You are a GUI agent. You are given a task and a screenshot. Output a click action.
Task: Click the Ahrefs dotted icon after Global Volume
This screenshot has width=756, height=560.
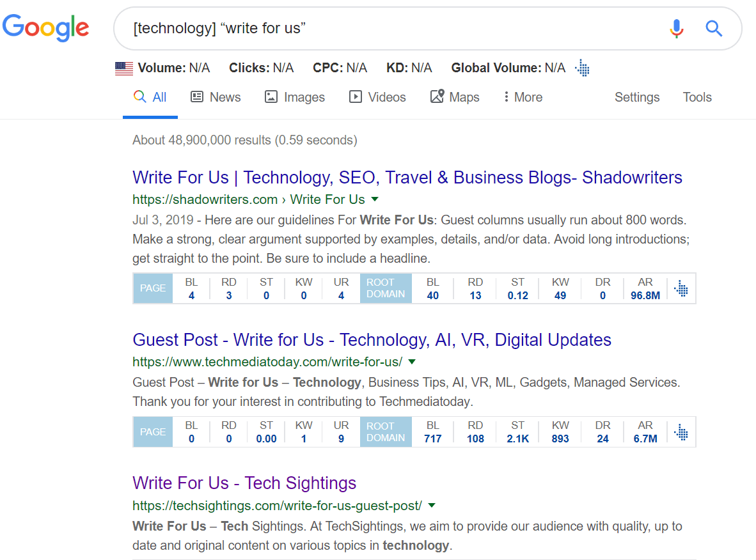tap(583, 68)
